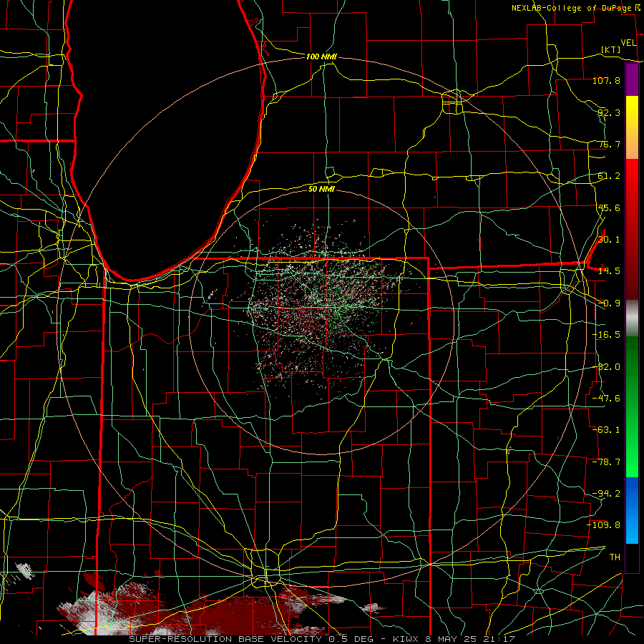Click the -109.8 legend label
This screenshot has width=644, height=644.
click(x=604, y=525)
